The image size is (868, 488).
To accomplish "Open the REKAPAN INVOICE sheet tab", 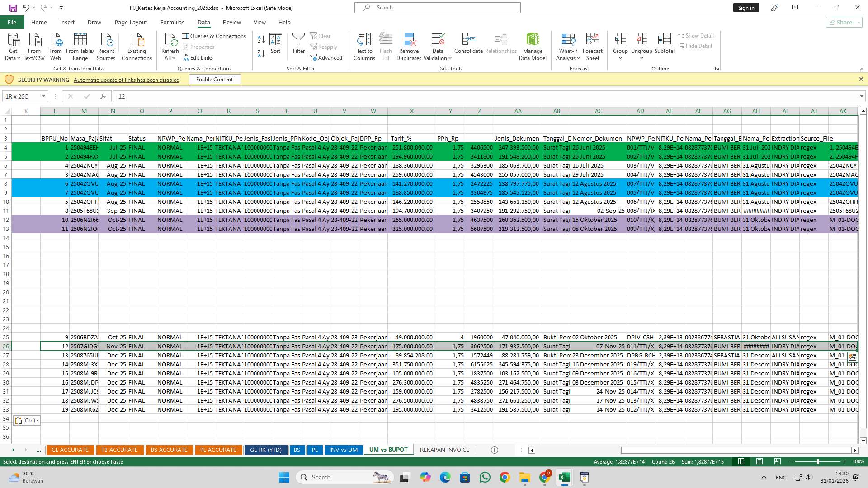I will tap(444, 450).
